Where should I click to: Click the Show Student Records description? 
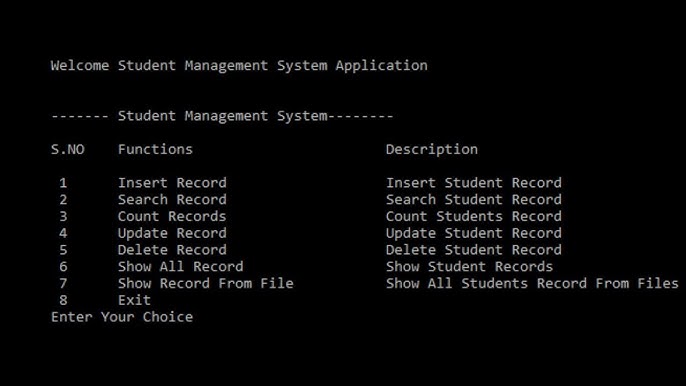pyautogui.click(x=469, y=267)
